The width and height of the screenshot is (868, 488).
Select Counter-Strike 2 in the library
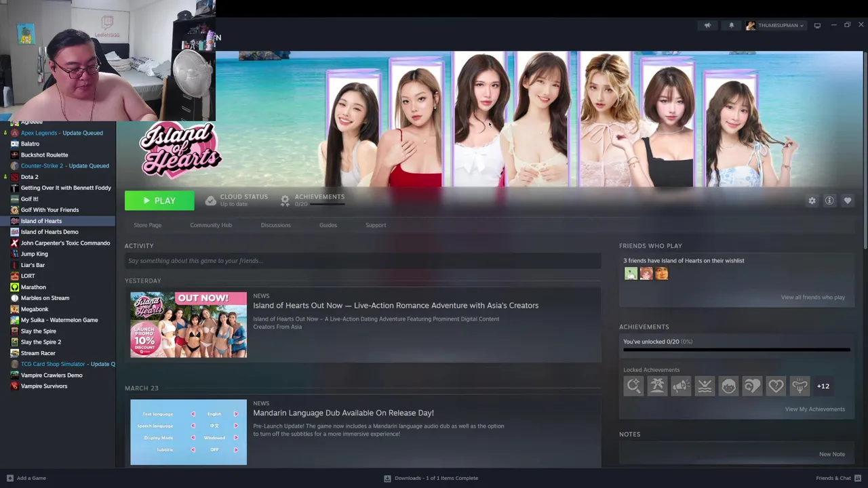64,165
